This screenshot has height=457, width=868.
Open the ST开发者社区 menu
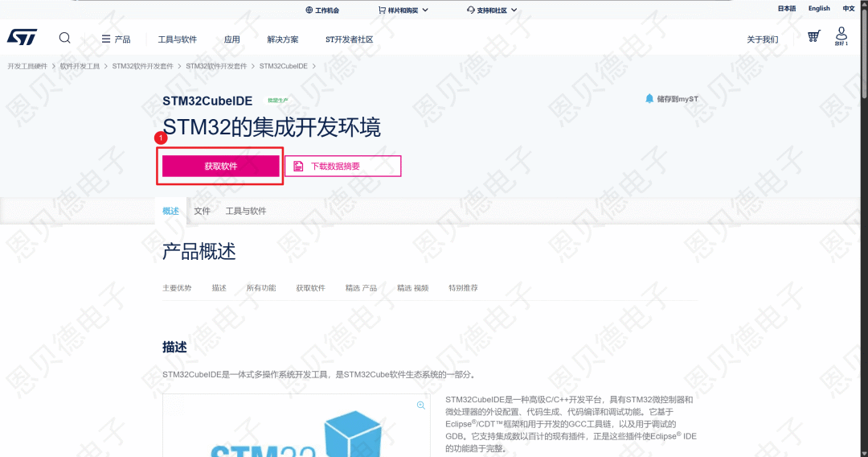point(350,39)
